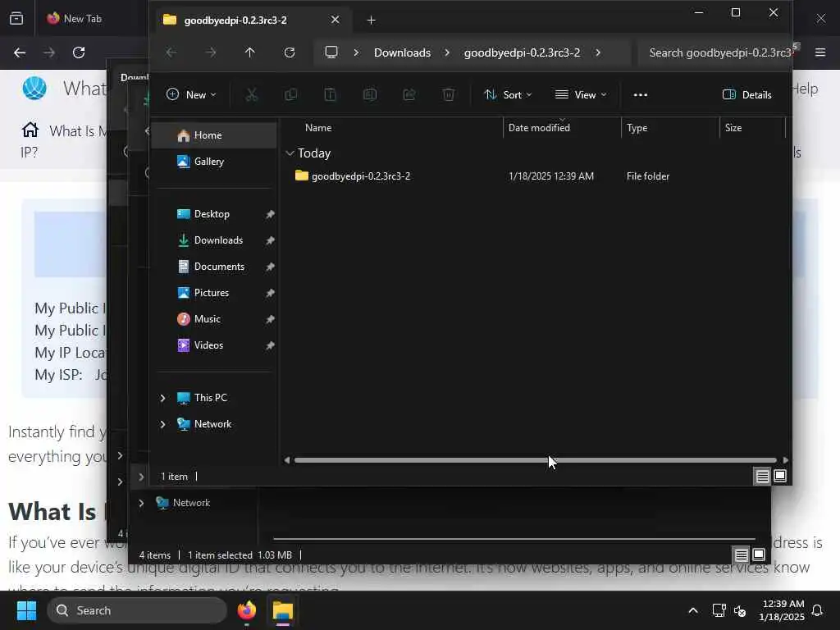
Task: Open Downloads in quick access
Action: coord(214,240)
